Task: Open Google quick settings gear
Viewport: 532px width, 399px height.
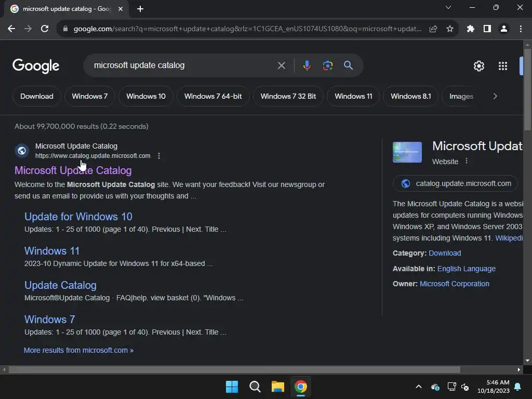Action: click(478, 66)
